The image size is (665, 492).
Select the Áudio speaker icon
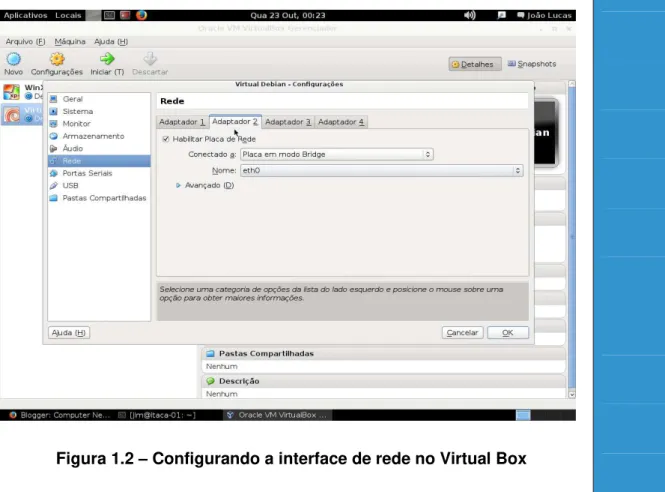[53, 148]
